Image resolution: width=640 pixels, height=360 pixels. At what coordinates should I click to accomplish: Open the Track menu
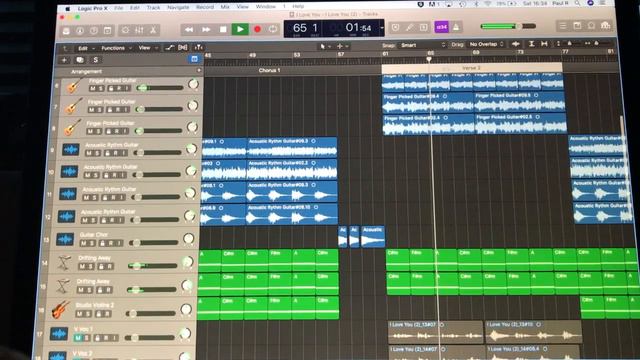click(153, 8)
